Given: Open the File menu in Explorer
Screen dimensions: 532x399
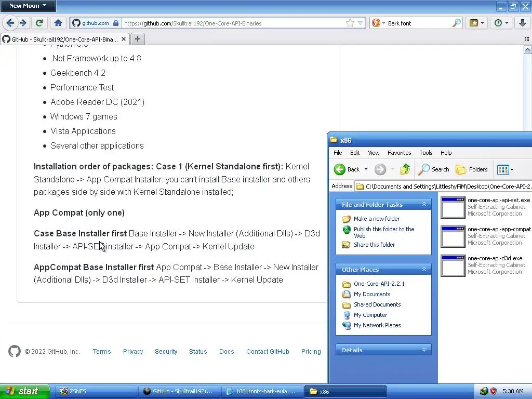Looking at the screenshot, I should coord(338,153).
